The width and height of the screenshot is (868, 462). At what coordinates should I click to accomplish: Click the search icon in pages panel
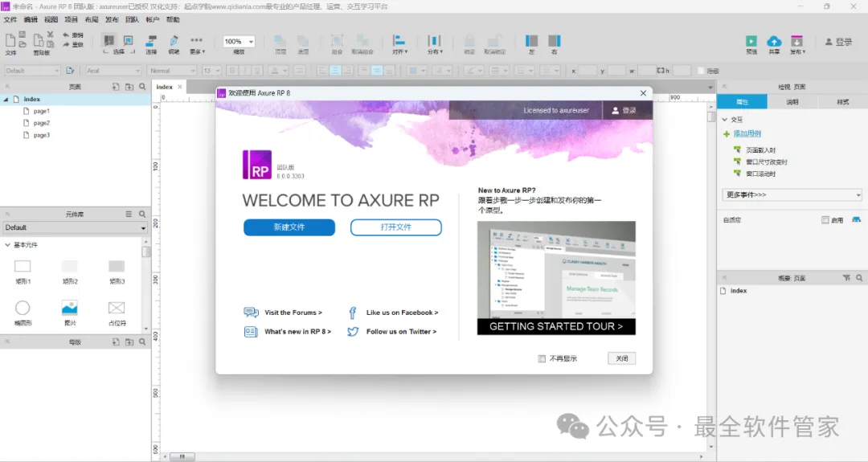(x=142, y=87)
